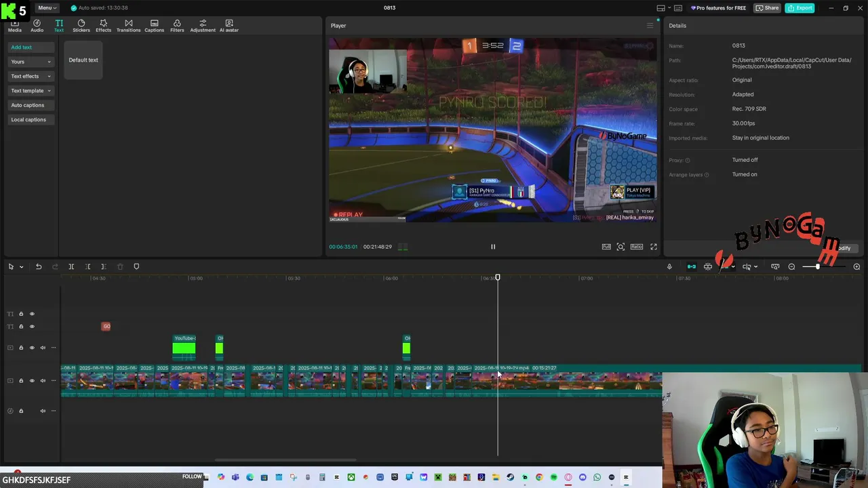Click Pro features for FREE
Screen dimensions: 868x488
pyautogui.click(x=718, y=8)
